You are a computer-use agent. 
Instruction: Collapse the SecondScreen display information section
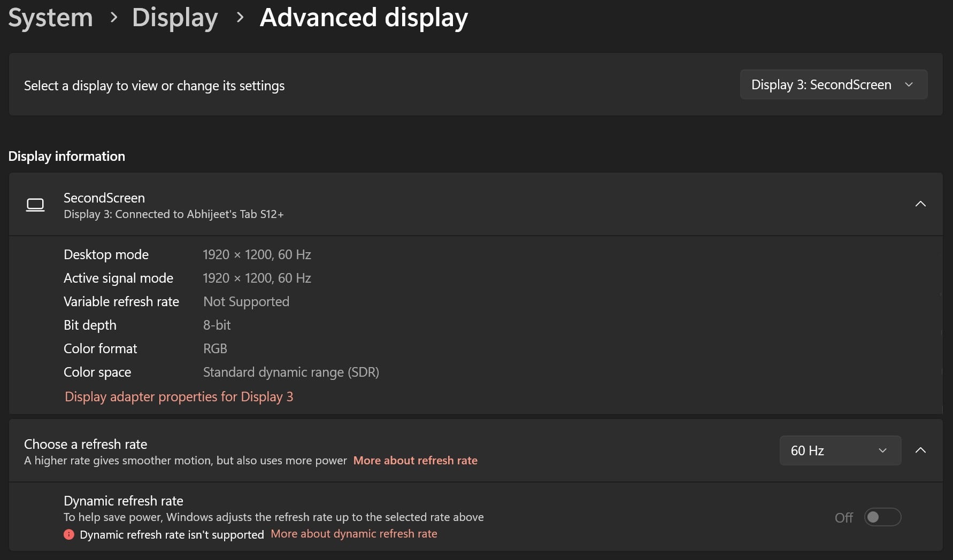coord(920,204)
